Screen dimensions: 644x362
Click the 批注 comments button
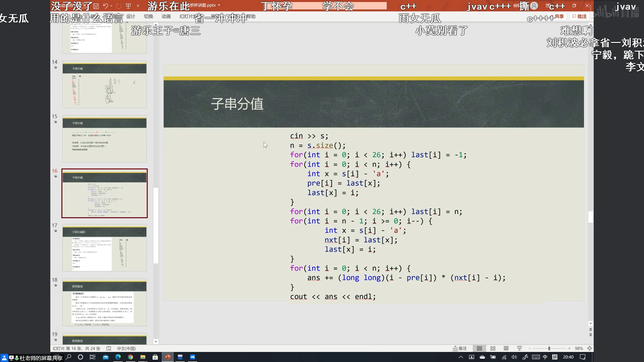coord(579,16)
